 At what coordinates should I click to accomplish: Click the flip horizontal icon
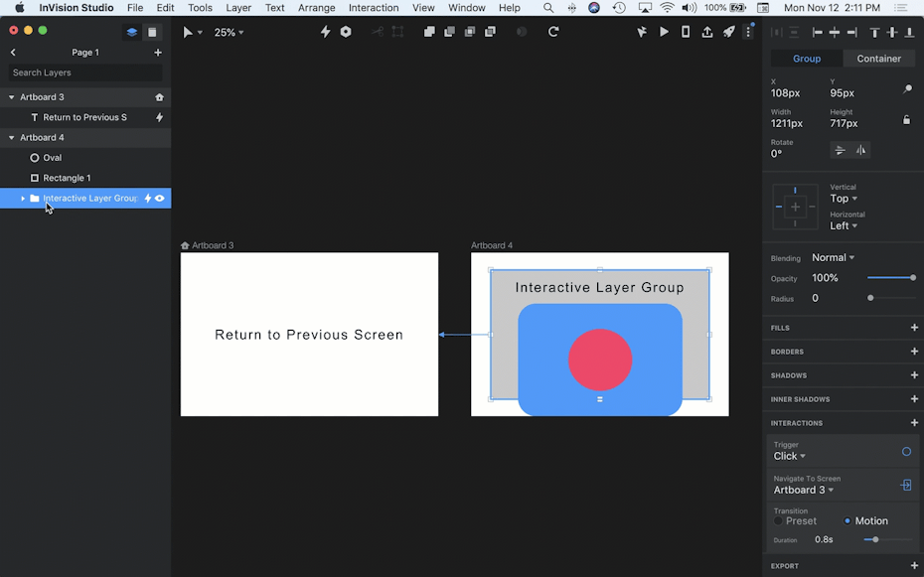[x=861, y=150]
